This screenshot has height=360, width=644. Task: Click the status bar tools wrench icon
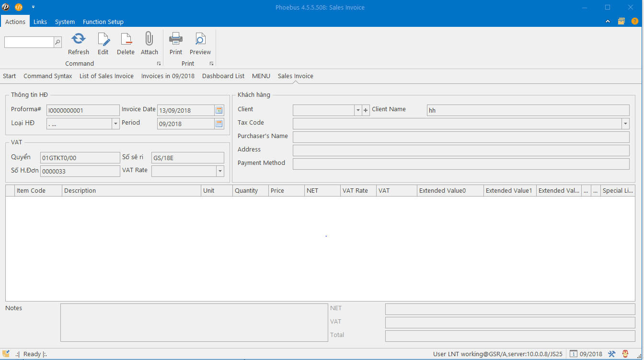[x=611, y=354]
